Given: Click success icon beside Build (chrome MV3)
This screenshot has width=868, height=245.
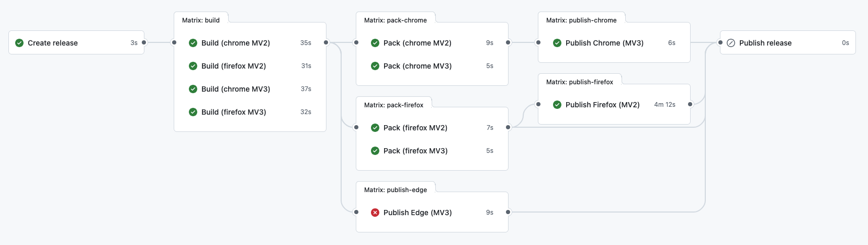Looking at the screenshot, I should point(193,89).
